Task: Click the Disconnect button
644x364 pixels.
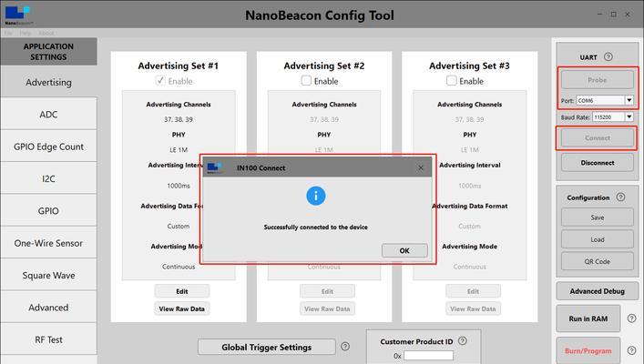Action: point(598,163)
